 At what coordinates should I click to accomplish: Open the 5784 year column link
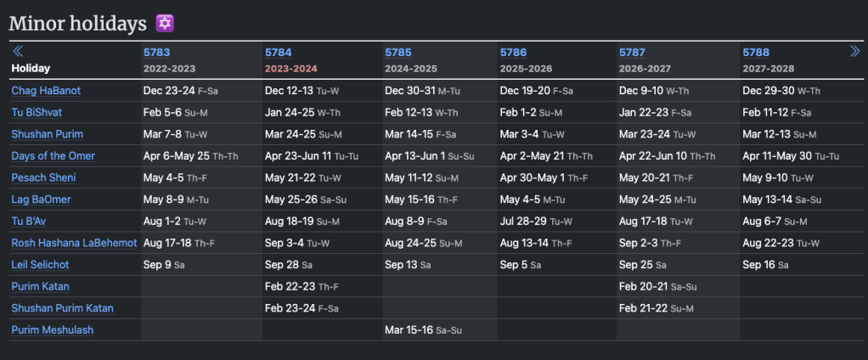pyautogui.click(x=278, y=53)
